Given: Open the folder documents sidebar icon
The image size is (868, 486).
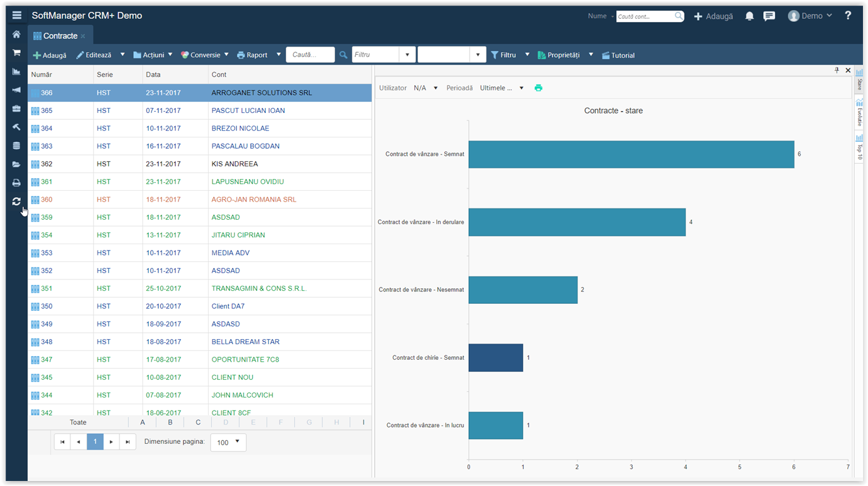Looking at the screenshot, I should [16, 165].
